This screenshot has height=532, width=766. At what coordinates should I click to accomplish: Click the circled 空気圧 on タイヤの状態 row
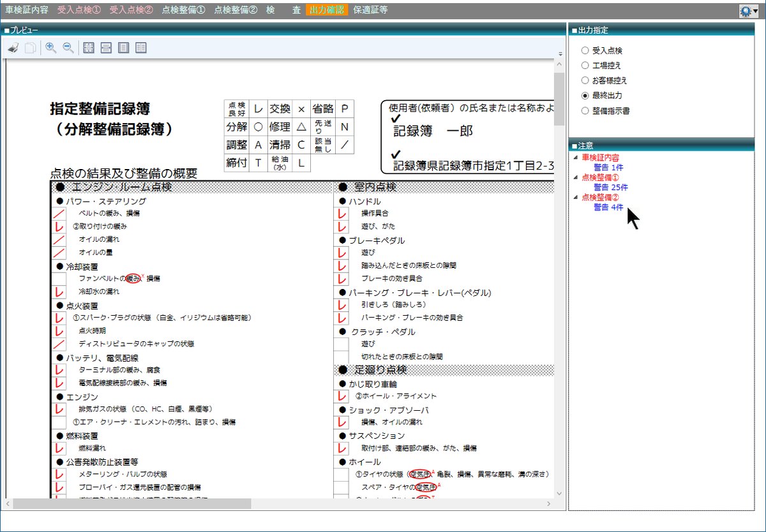pyautogui.click(x=420, y=474)
